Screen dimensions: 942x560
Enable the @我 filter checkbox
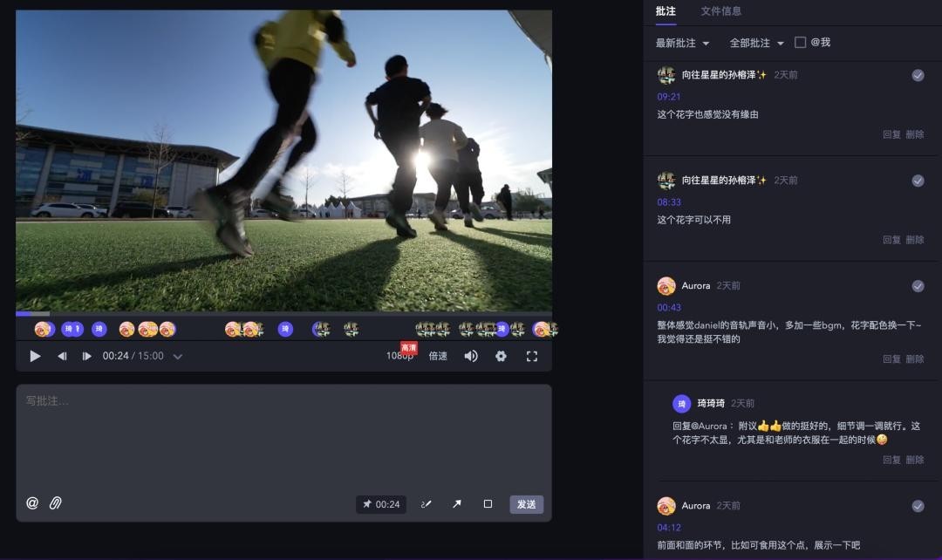tap(800, 43)
